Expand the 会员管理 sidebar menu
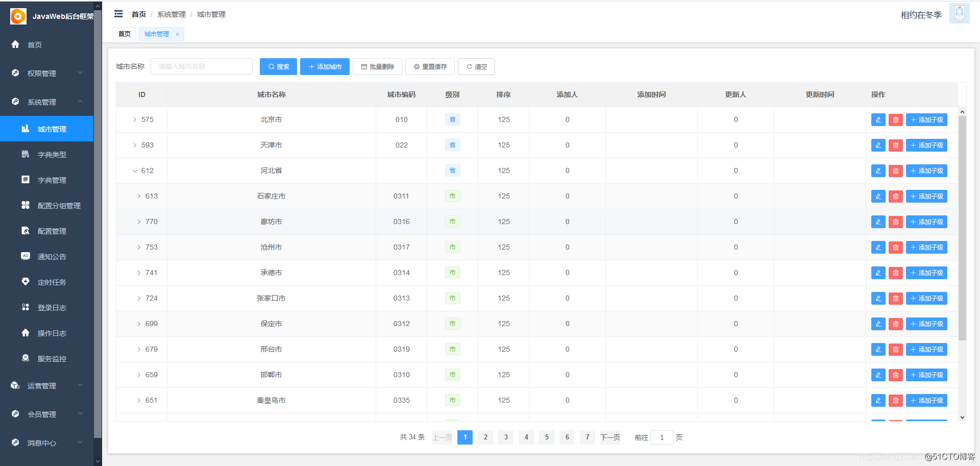The height and width of the screenshot is (466, 980). click(47, 414)
